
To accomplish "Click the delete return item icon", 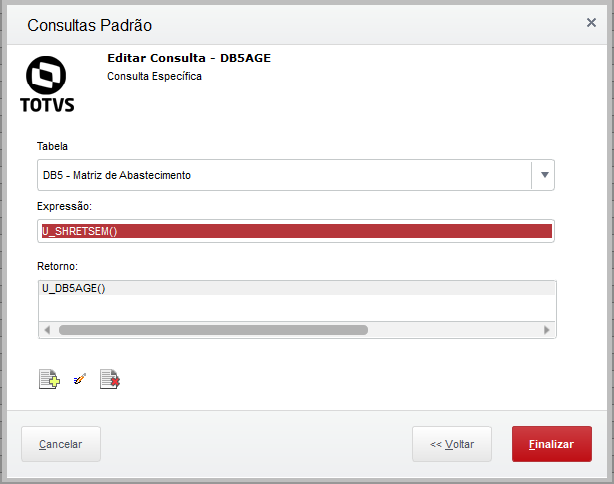I will (110, 379).
